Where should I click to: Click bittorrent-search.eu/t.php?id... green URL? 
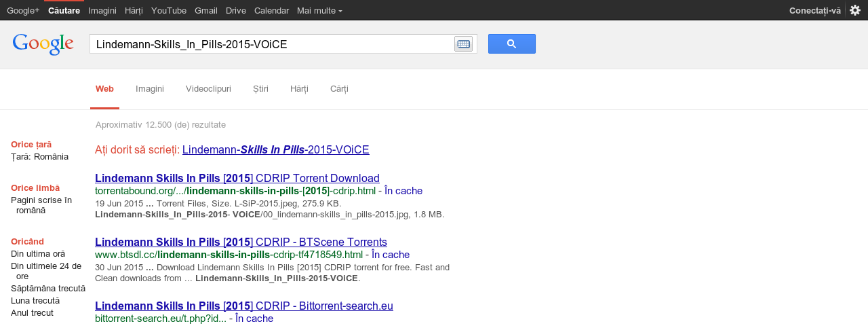[x=161, y=319]
